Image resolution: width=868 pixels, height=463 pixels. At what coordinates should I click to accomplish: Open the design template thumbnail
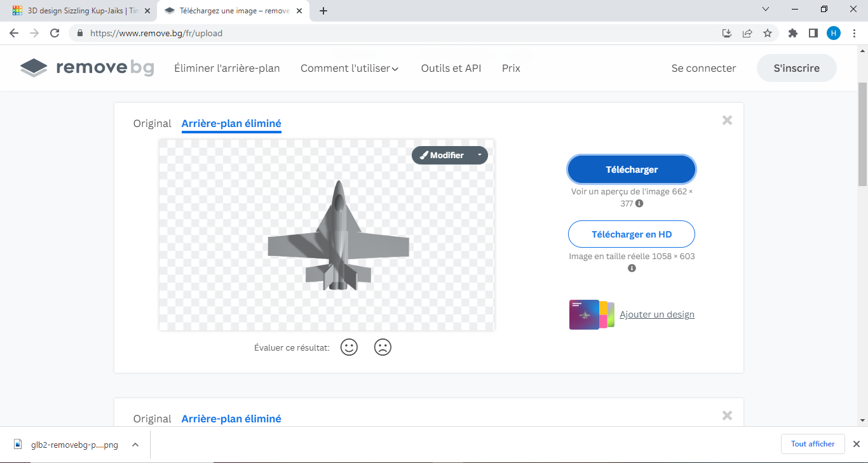[592, 314]
